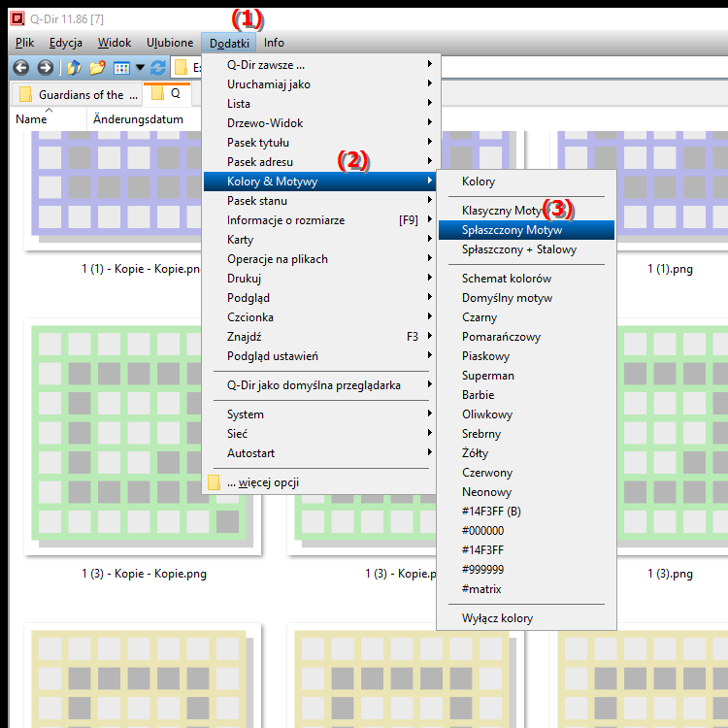This screenshot has height=728, width=728.
Task: Choose the Neonowy color scheme
Action: [x=526, y=492]
